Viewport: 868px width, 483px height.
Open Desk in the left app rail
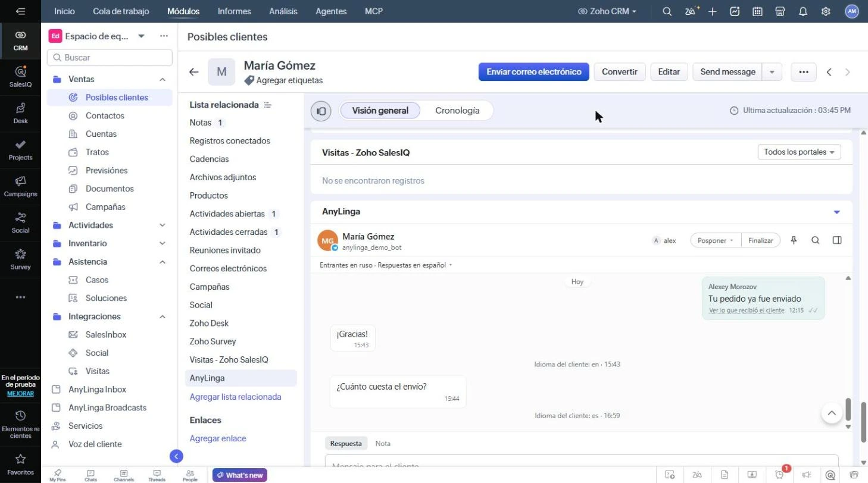coord(20,112)
